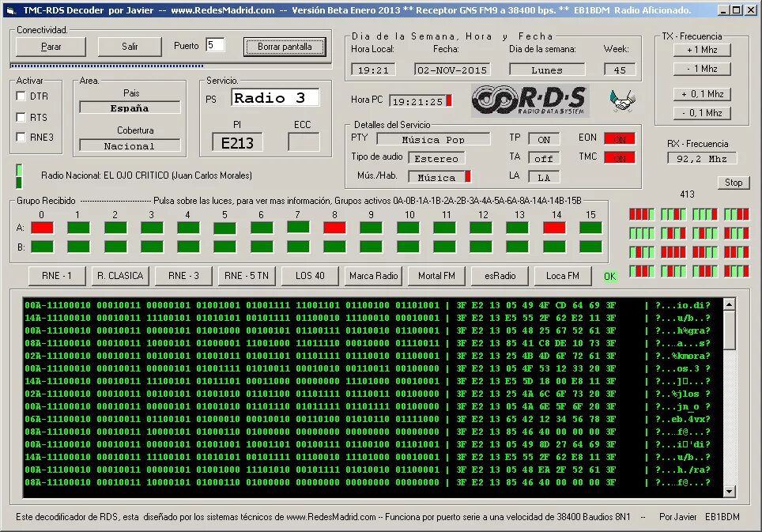This screenshot has width=762, height=532.
Task: Click group 10A green light
Action: (x=408, y=228)
